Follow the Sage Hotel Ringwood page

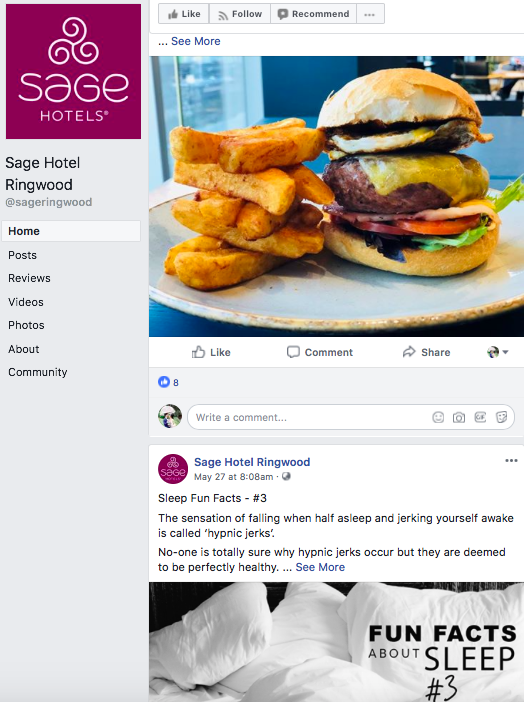click(x=240, y=14)
